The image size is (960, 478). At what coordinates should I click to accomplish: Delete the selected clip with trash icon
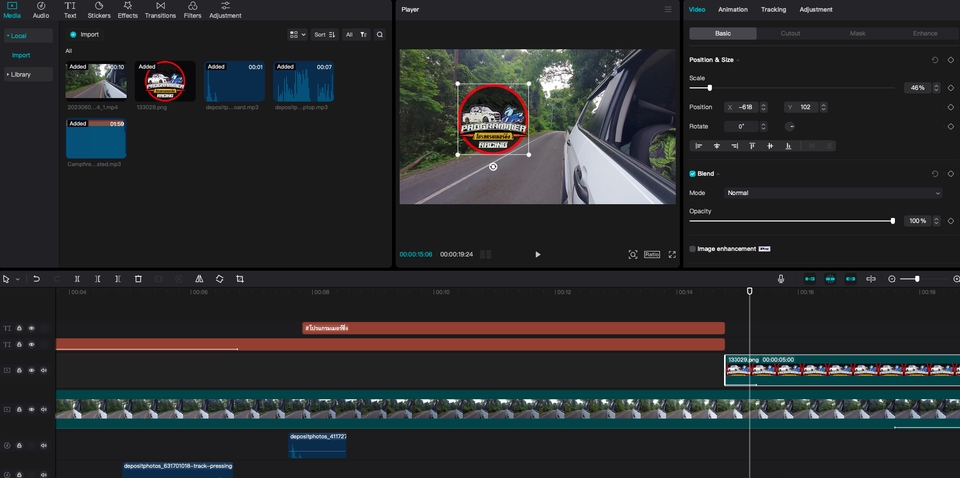[138, 279]
